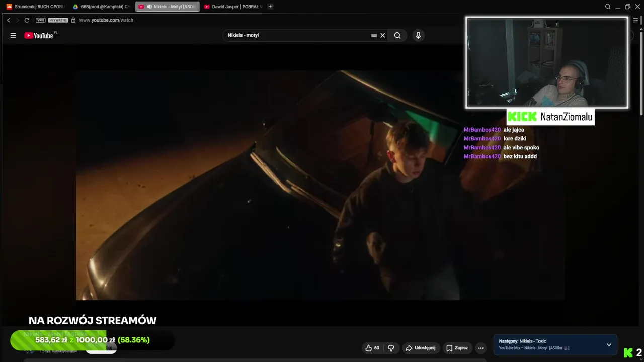Open the on-screen keyboard in search box

coord(374,35)
